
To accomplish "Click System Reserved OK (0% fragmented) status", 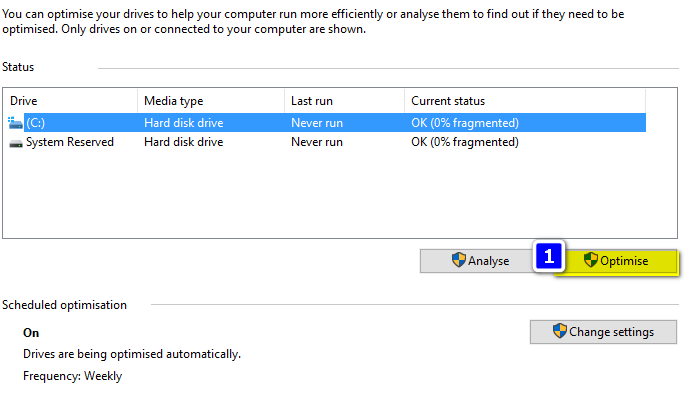I will click(x=465, y=142).
